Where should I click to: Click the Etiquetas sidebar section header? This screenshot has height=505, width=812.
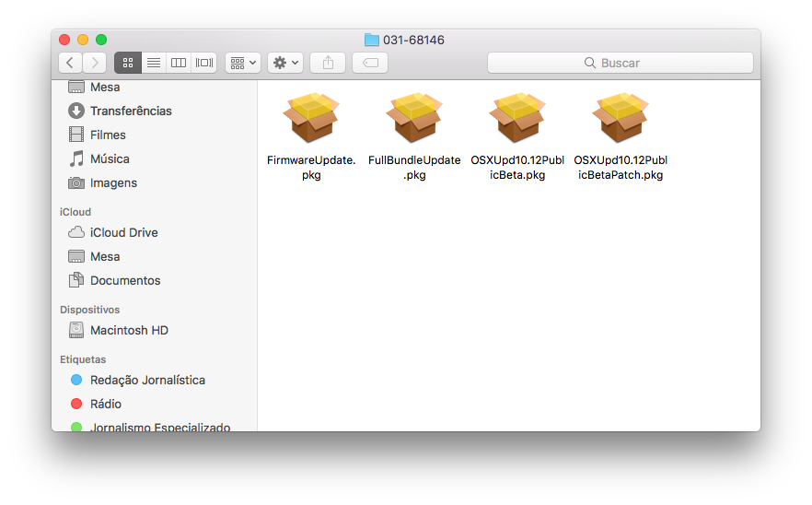pyautogui.click(x=83, y=359)
